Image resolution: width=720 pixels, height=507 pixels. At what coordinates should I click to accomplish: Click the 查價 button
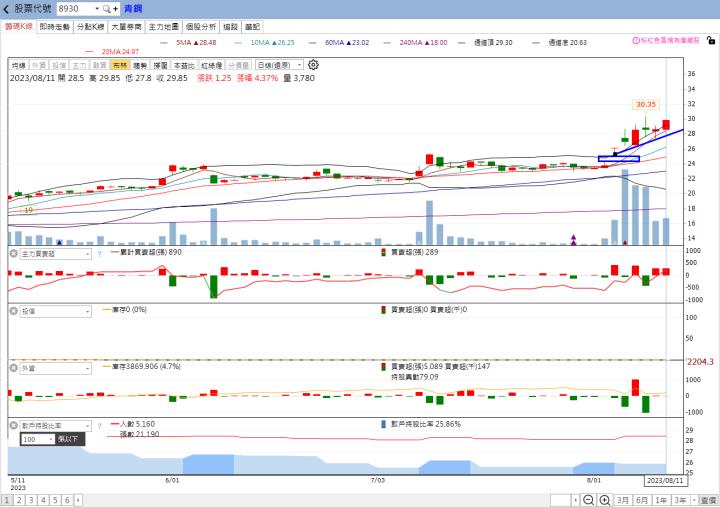pos(708,499)
